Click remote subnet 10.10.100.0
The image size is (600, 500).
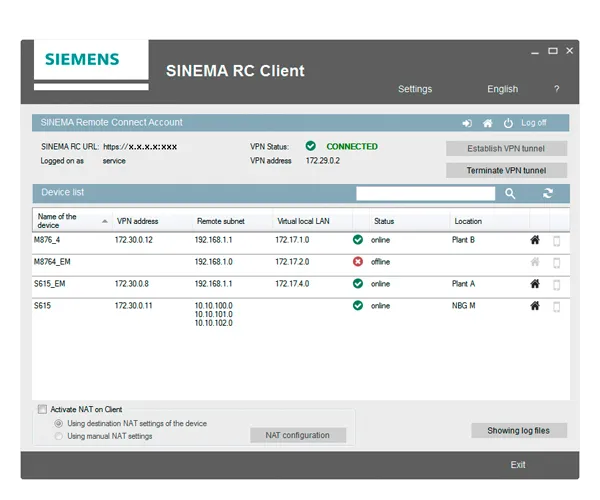click(214, 305)
